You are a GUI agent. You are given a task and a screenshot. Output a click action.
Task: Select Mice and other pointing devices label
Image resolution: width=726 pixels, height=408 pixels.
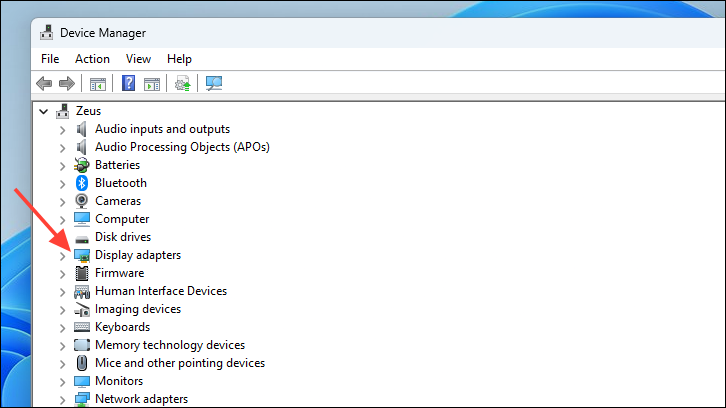pos(180,363)
